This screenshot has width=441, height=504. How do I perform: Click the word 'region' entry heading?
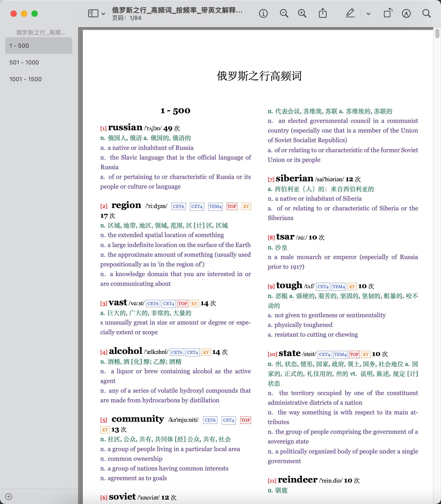click(126, 205)
